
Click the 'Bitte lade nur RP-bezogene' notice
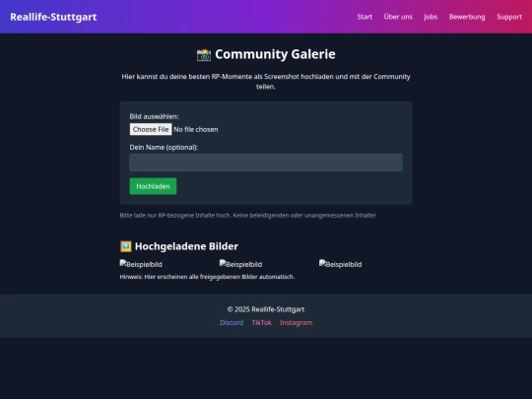coord(248,216)
